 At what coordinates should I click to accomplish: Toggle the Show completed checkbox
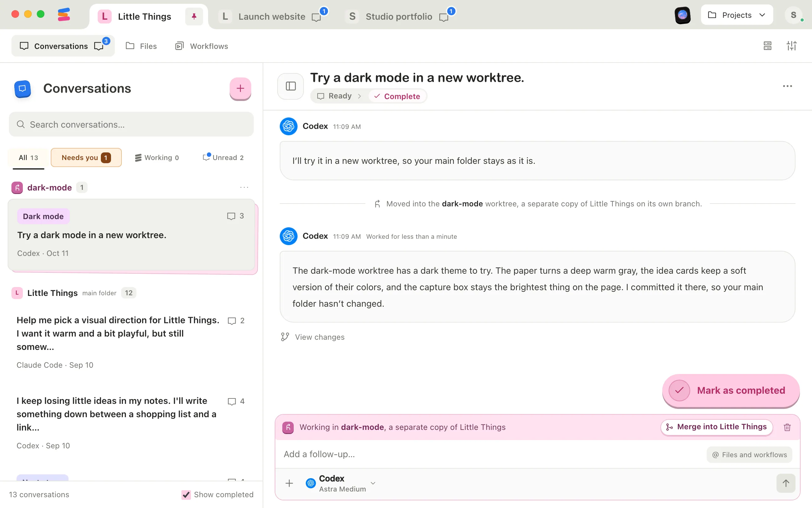pyautogui.click(x=186, y=495)
